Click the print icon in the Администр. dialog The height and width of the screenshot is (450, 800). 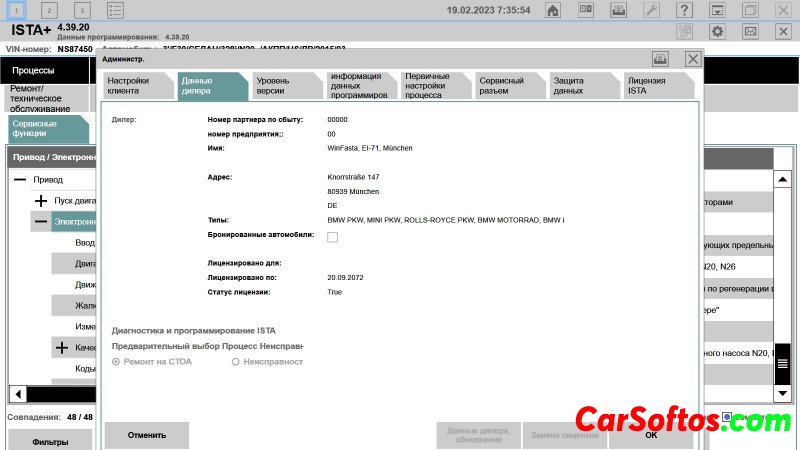(660, 59)
